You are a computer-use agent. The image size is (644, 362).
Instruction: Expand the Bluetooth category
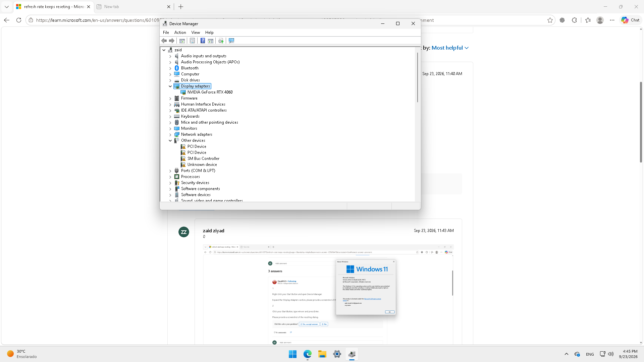tap(170, 68)
